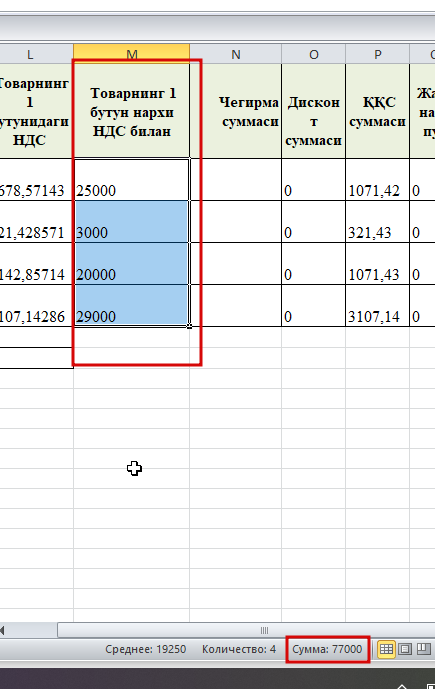The height and width of the screenshot is (689, 435).
Task: Select column M header
Action: pyautogui.click(x=131, y=54)
